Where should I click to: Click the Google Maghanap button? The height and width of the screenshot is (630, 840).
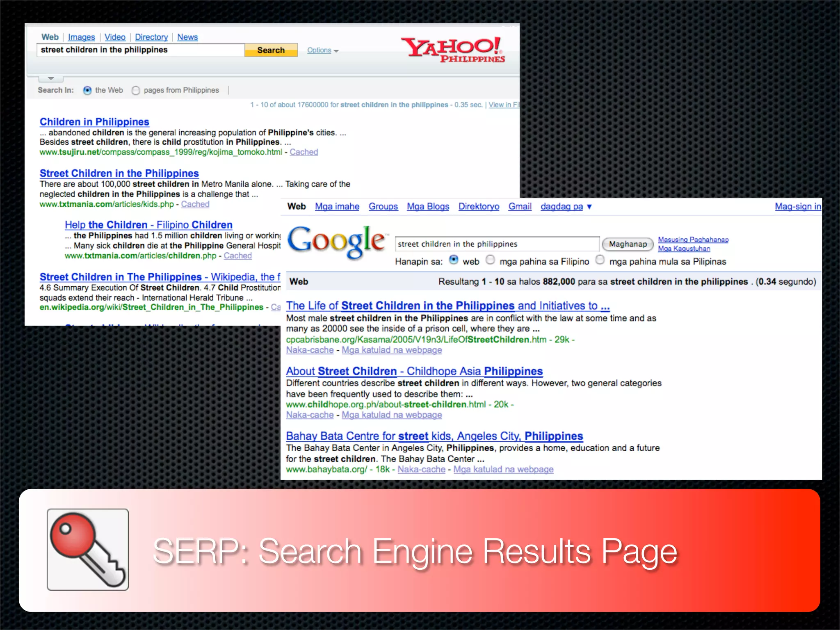click(628, 244)
